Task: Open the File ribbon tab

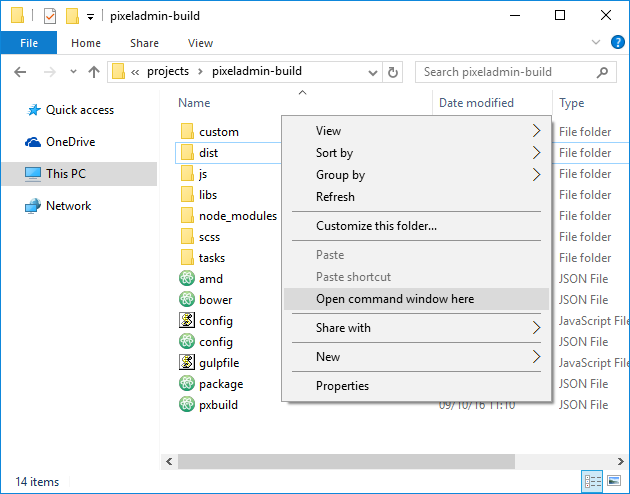Action: [x=29, y=43]
